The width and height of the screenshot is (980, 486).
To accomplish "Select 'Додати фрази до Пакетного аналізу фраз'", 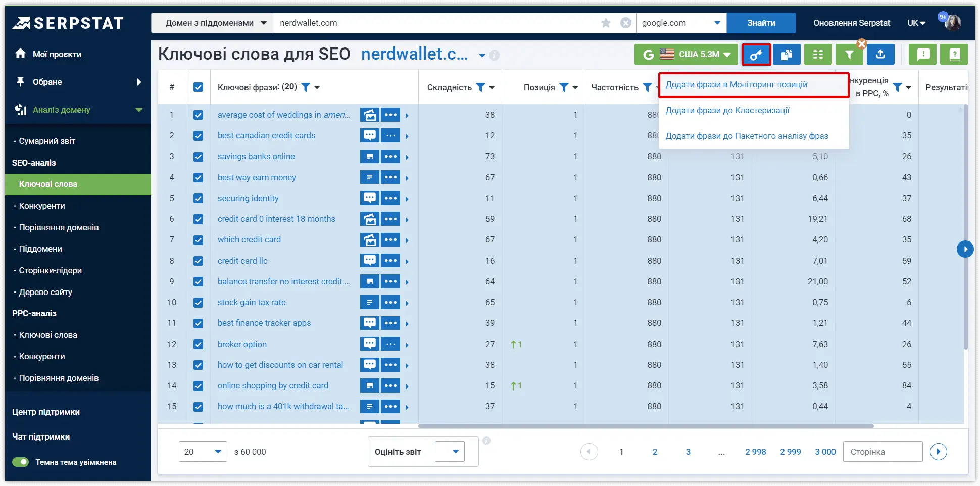I will (x=747, y=136).
